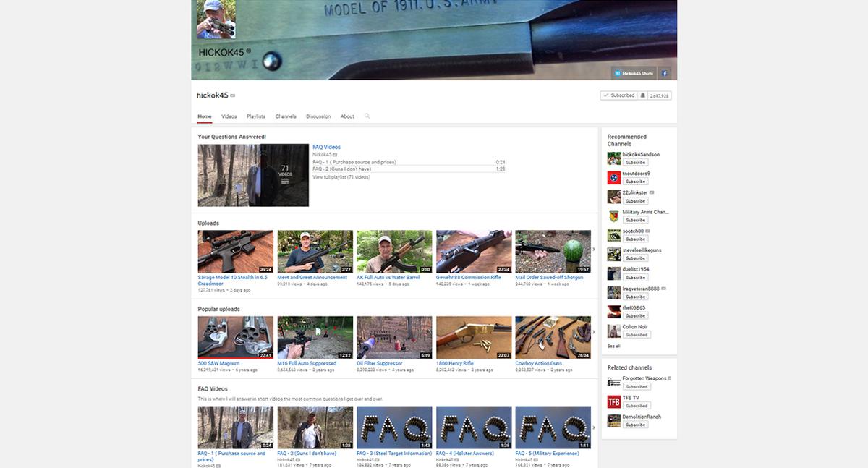Screen dimensions: 868x468
Task: Open DemolitionRanch channel avatar
Action: [614, 420]
